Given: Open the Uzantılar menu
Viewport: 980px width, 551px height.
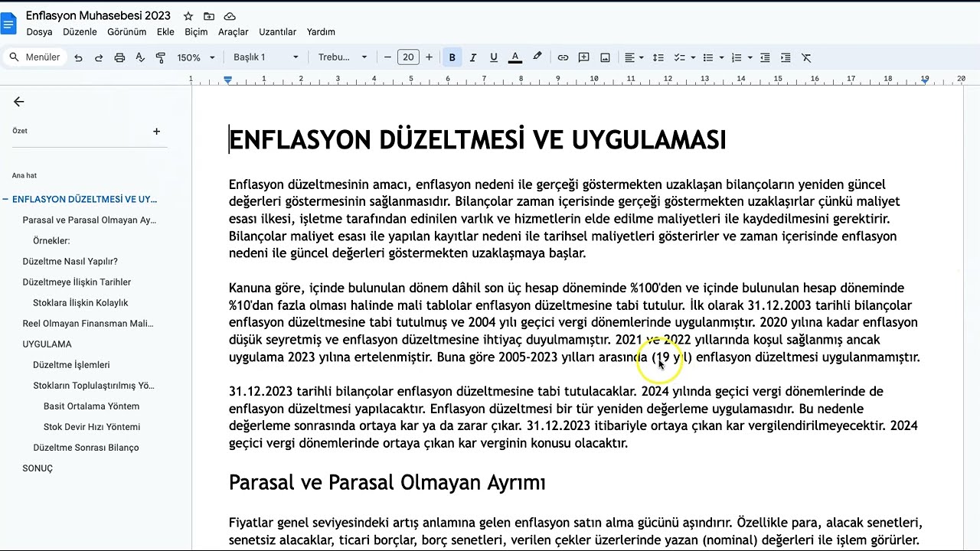Looking at the screenshot, I should coord(277,32).
